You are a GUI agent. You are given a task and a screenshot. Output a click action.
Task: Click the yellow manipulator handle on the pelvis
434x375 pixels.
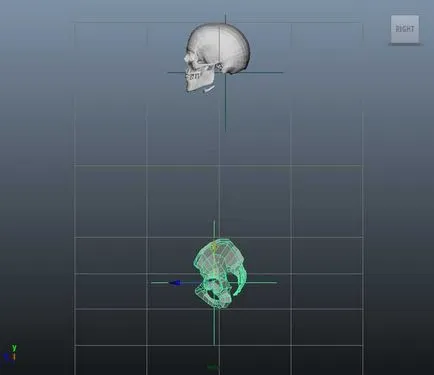(x=214, y=247)
